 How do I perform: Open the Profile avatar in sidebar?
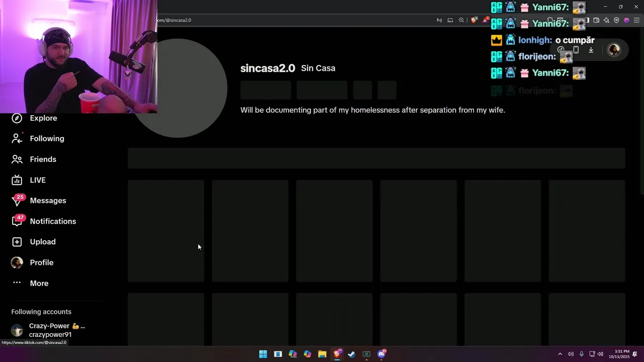coord(17,262)
